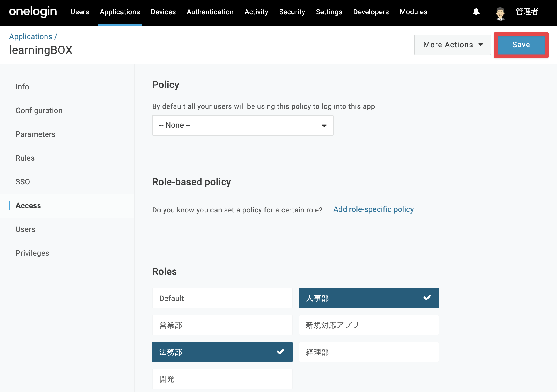The width and height of the screenshot is (557, 392).
Task: Enable the 経理部 role
Action: (x=369, y=352)
